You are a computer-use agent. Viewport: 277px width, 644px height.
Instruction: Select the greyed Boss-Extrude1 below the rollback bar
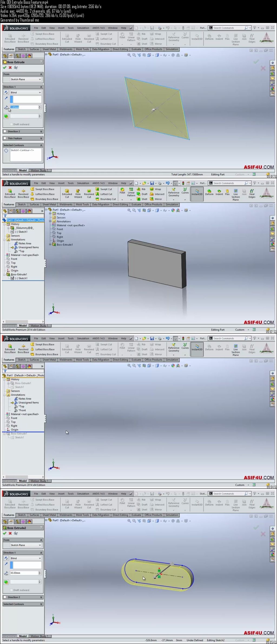[x=19, y=434]
